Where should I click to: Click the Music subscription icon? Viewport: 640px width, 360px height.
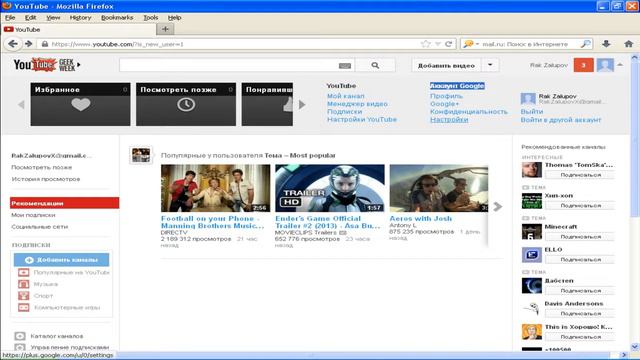pos(24,284)
